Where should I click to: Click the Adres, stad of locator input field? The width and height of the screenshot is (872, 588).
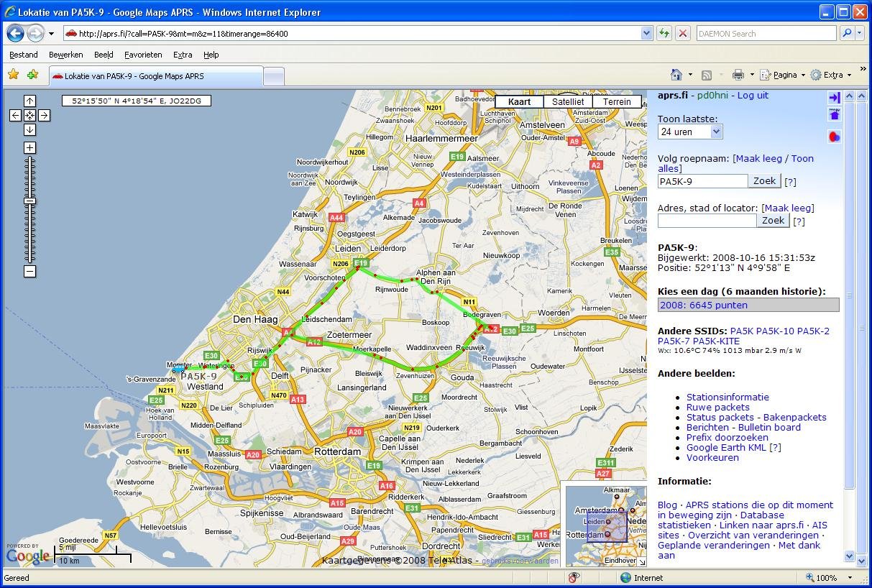[707, 221]
